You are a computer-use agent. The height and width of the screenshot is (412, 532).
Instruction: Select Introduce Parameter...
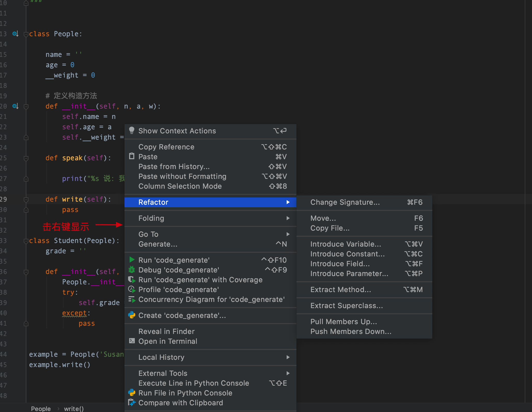click(364, 273)
